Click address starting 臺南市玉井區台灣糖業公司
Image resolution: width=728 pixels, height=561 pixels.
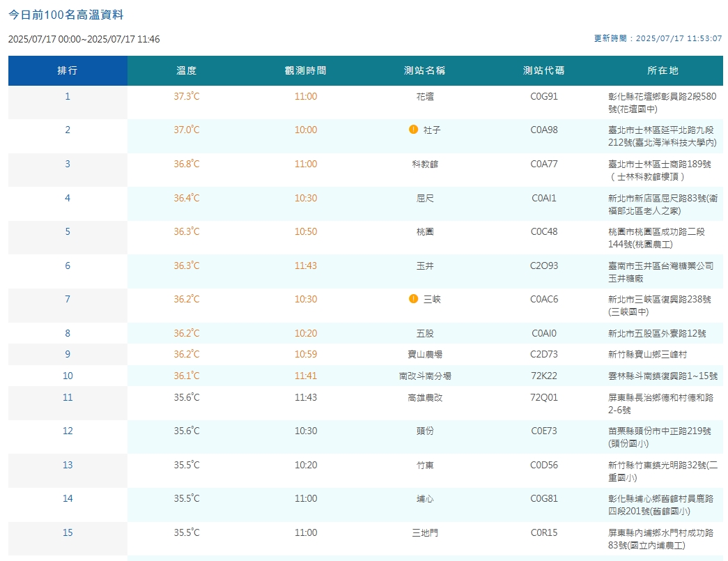point(660,272)
